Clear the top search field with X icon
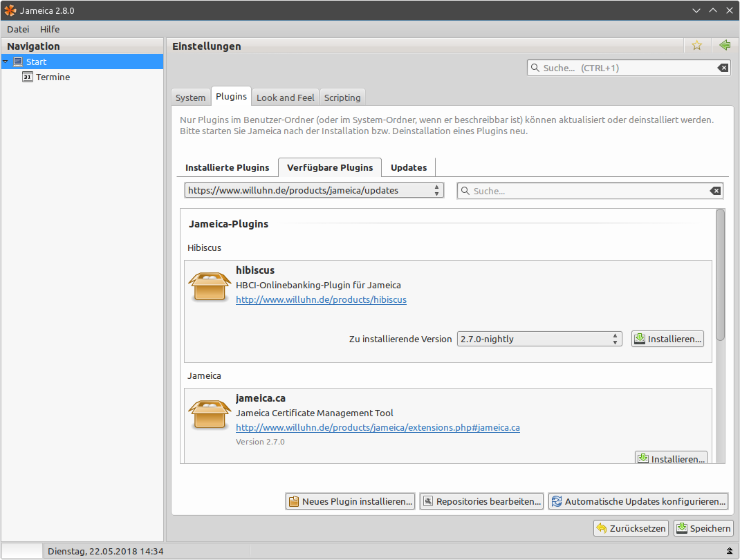Screen dimensions: 740x560 click(x=723, y=68)
